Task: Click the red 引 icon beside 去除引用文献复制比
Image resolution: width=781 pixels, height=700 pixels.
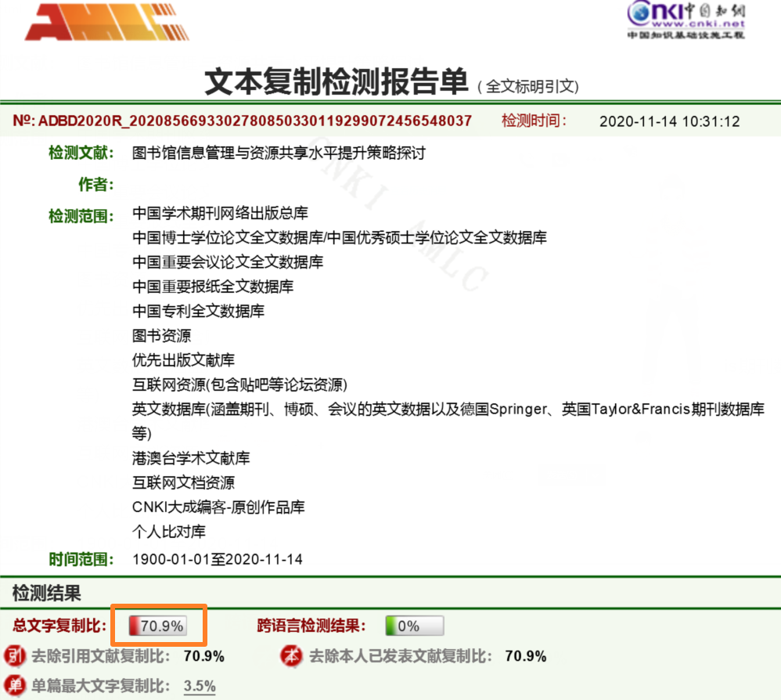Action: click(x=15, y=656)
